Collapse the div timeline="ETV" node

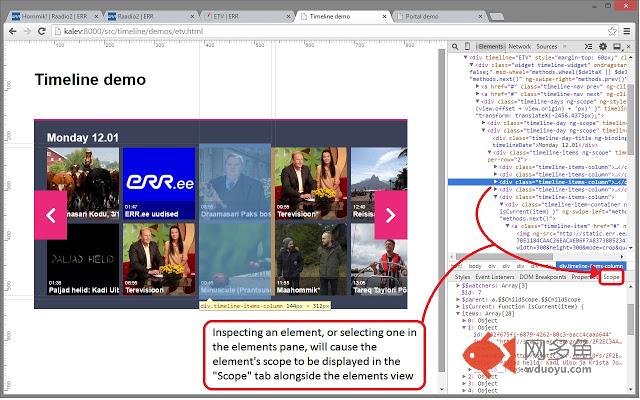coord(465,58)
